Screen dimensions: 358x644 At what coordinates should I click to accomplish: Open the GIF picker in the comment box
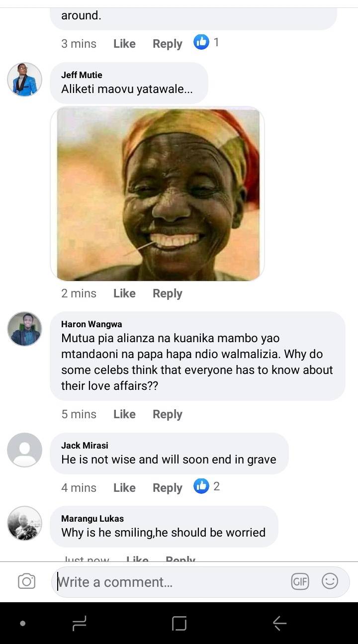coord(300,581)
